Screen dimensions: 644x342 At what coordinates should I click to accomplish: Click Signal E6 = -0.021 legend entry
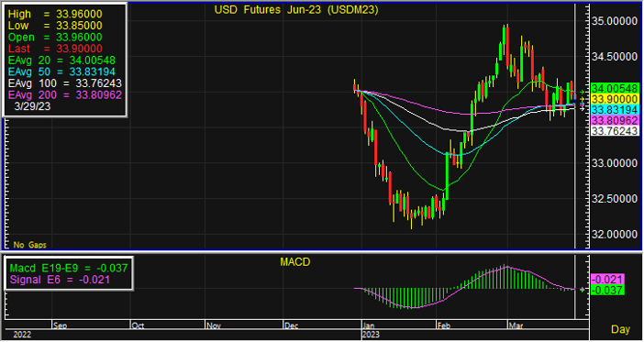coord(60,280)
